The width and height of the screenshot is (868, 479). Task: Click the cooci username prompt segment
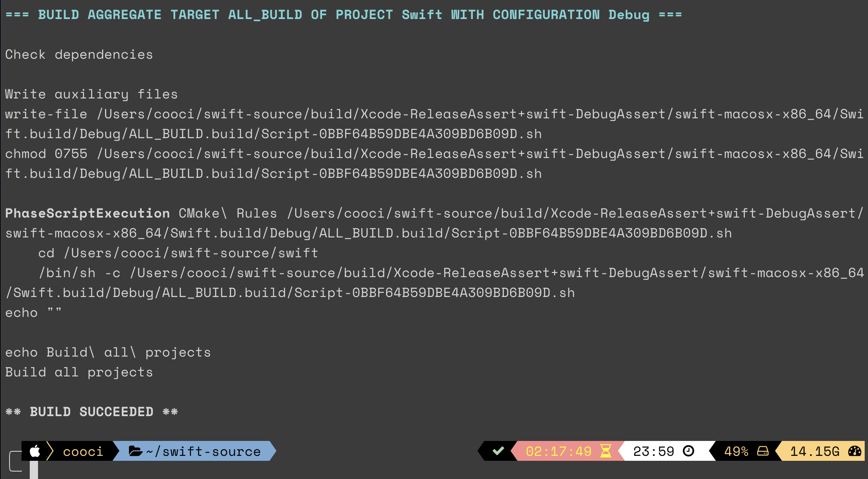click(83, 451)
